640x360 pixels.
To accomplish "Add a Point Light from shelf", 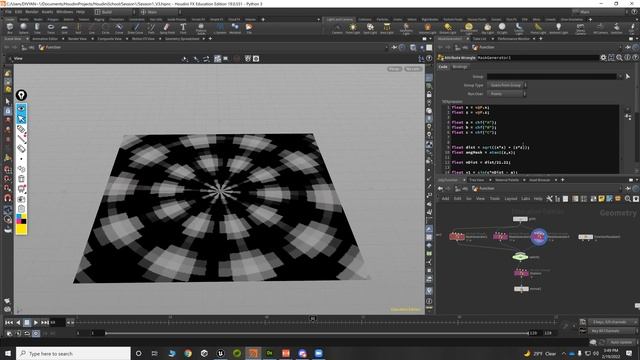I will pos(353,28).
